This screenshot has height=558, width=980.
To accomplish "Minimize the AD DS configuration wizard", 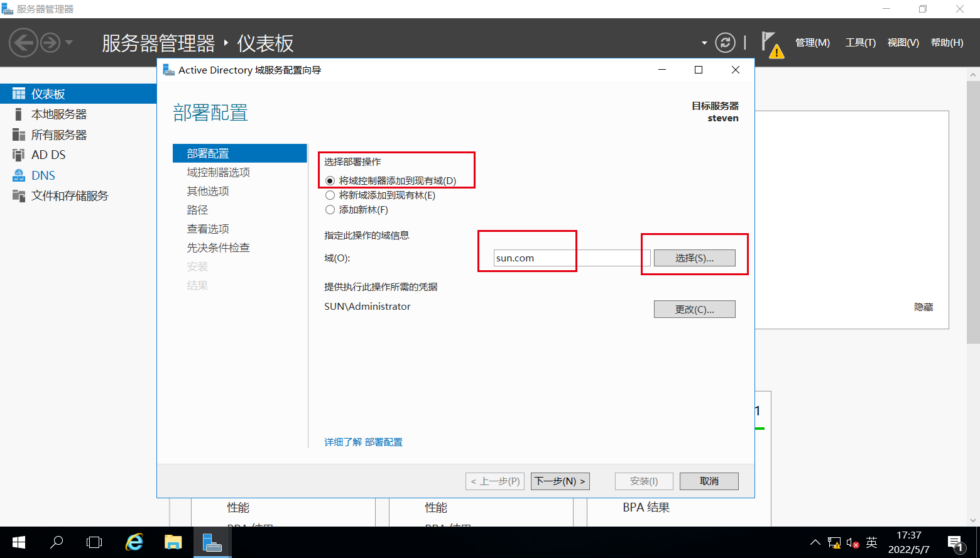I will pyautogui.click(x=661, y=70).
